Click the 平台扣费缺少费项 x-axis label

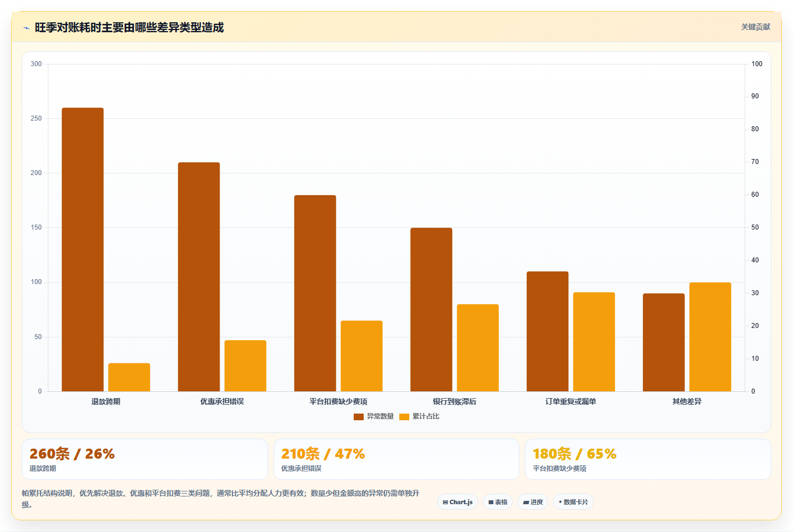[338, 401]
